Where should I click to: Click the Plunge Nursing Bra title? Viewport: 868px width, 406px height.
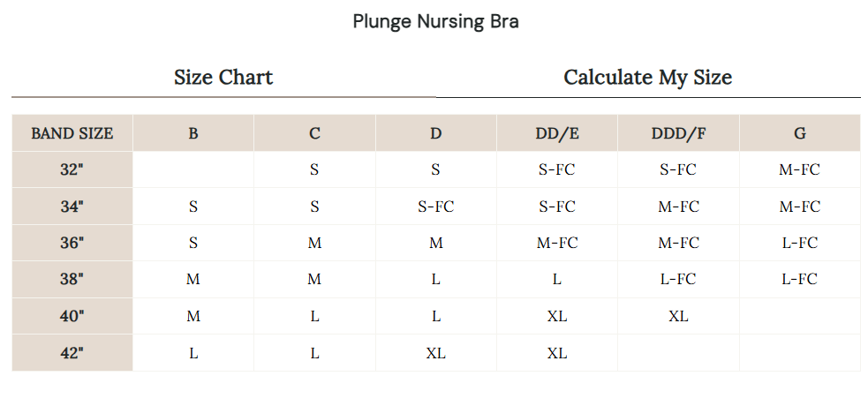[435, 22]
